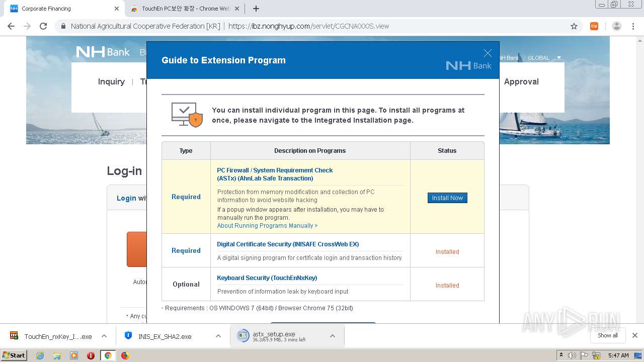The image size is (644, 362).
Task: Open Opera browser from taskbar
Action: 91,355
